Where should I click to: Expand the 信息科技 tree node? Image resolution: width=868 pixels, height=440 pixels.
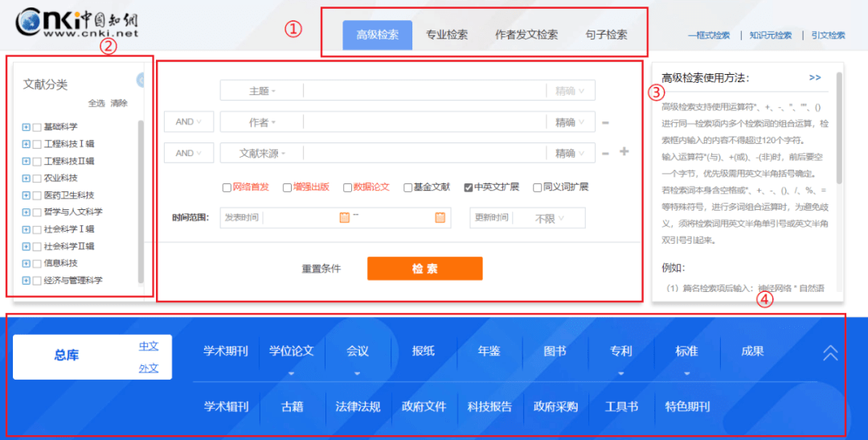tap(26, 264)
